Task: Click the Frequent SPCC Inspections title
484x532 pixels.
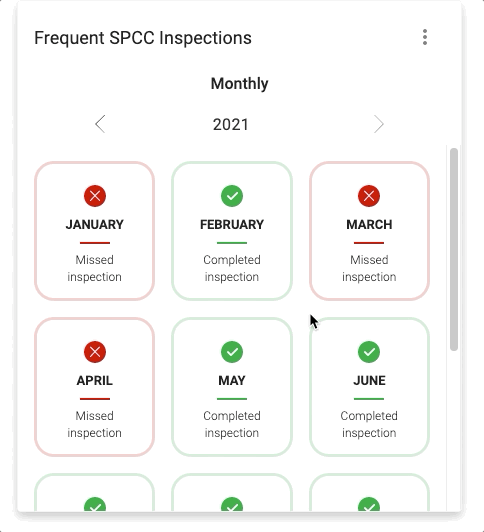Action: pyautogui.click(x=143, y=38)
